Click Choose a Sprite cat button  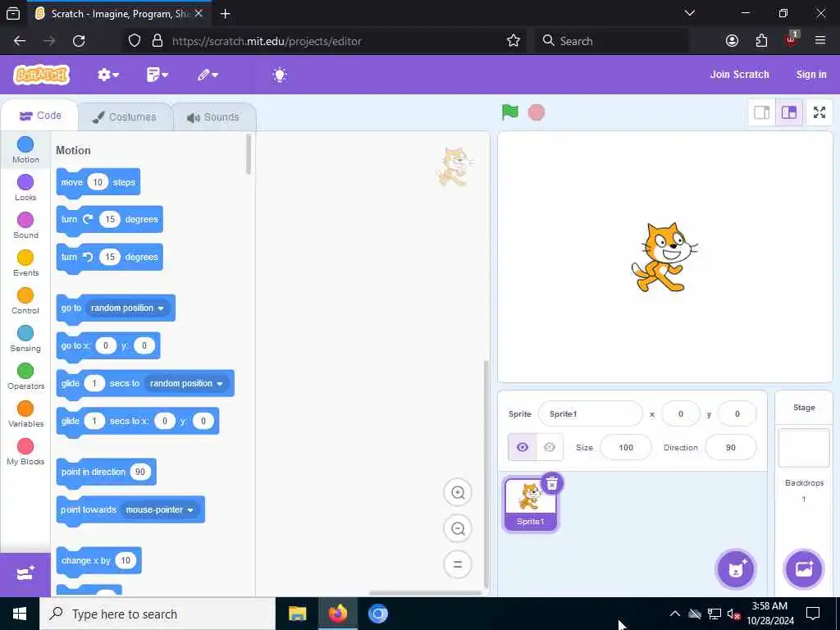coord(736,569)
